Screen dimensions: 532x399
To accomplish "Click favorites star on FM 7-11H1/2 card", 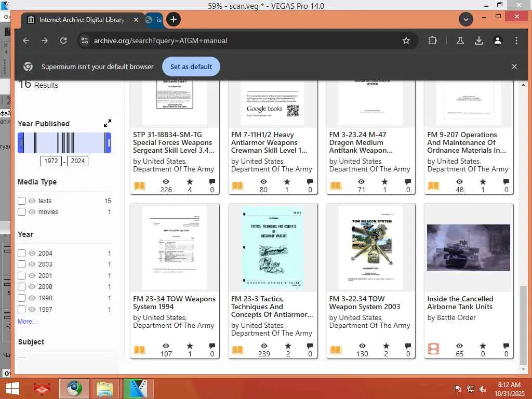I will point(287,181).
